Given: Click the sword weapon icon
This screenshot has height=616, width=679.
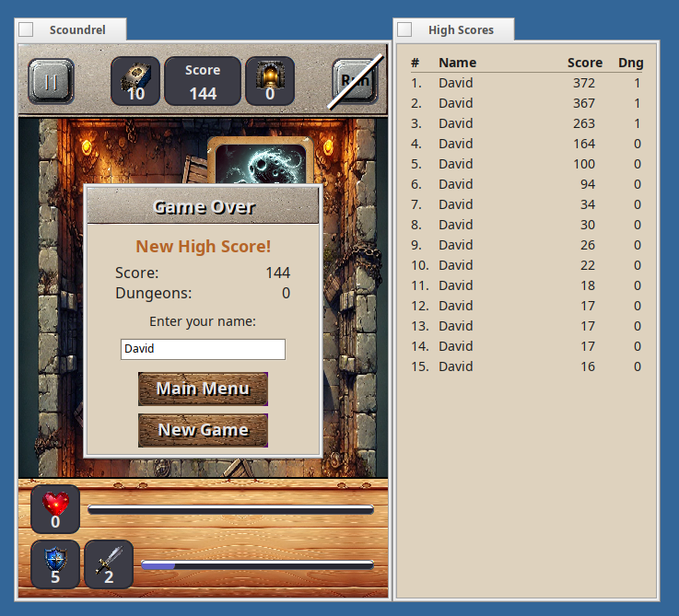Looking at the screenshot, I should (109, 564).
